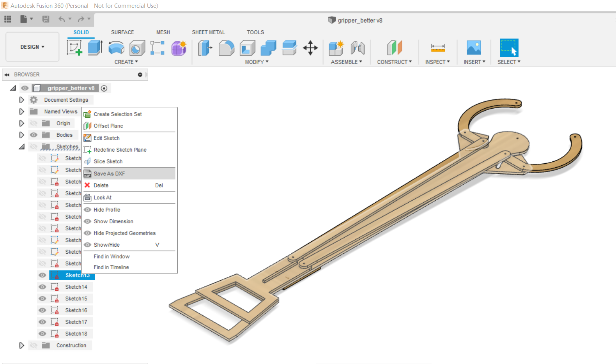Click the Browser panel pin icon
The height and width of the screenshot is (364, 616).
(x=140, y=74)
